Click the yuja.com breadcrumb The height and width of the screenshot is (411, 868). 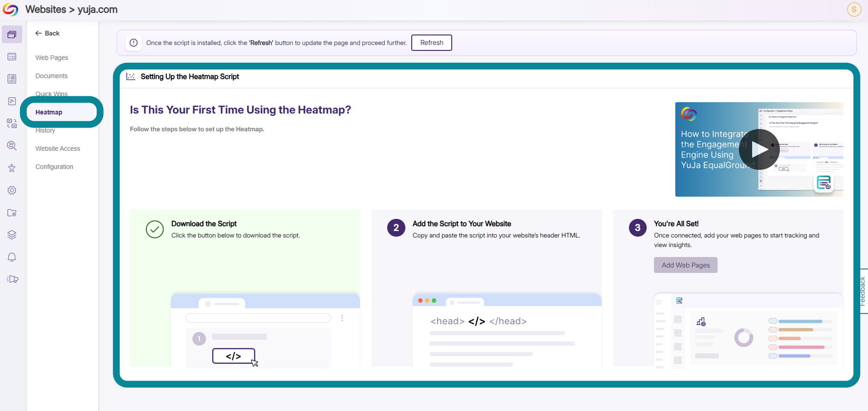98,10
